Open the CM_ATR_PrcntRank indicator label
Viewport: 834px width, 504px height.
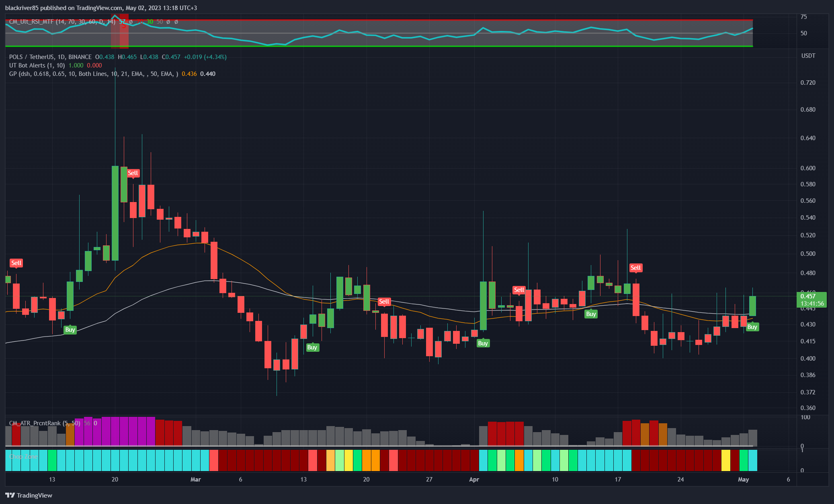(45, 423)
